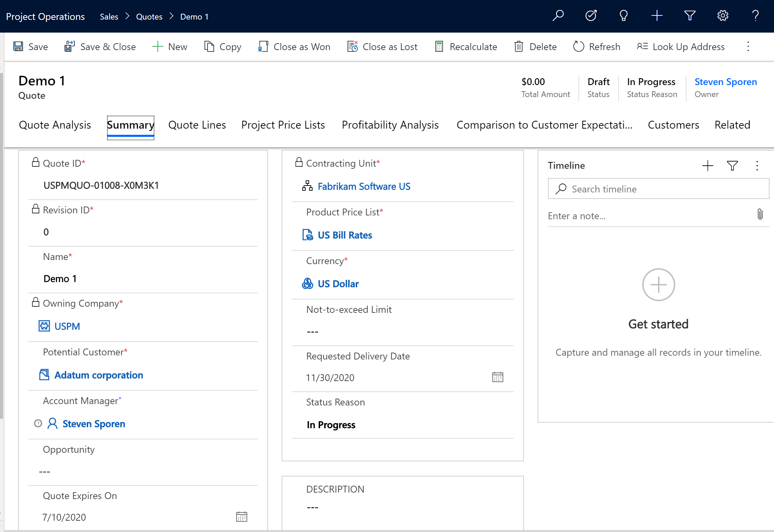
Task: Open the command bar overflow ellipsis
Action: (748, 47)
